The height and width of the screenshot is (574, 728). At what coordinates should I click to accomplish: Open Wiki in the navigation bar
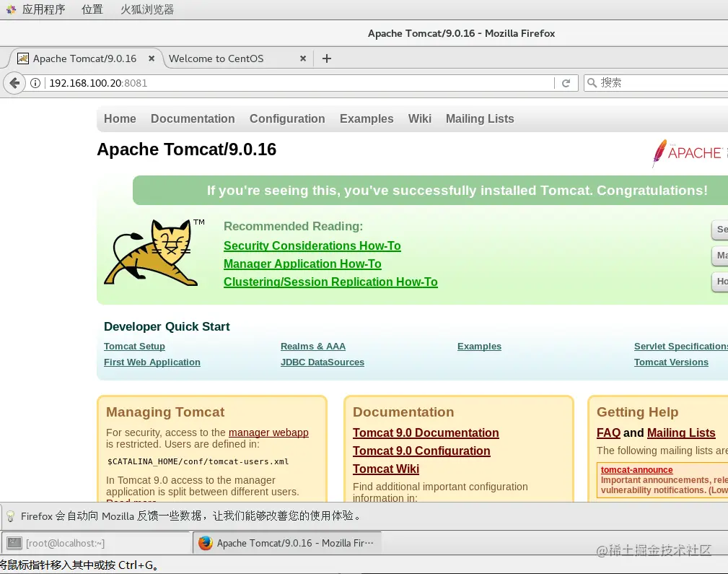[x=420, y=119]
